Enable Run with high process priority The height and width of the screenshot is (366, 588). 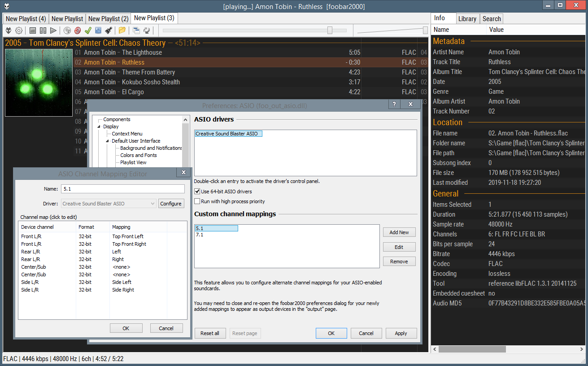coord(197,201)
